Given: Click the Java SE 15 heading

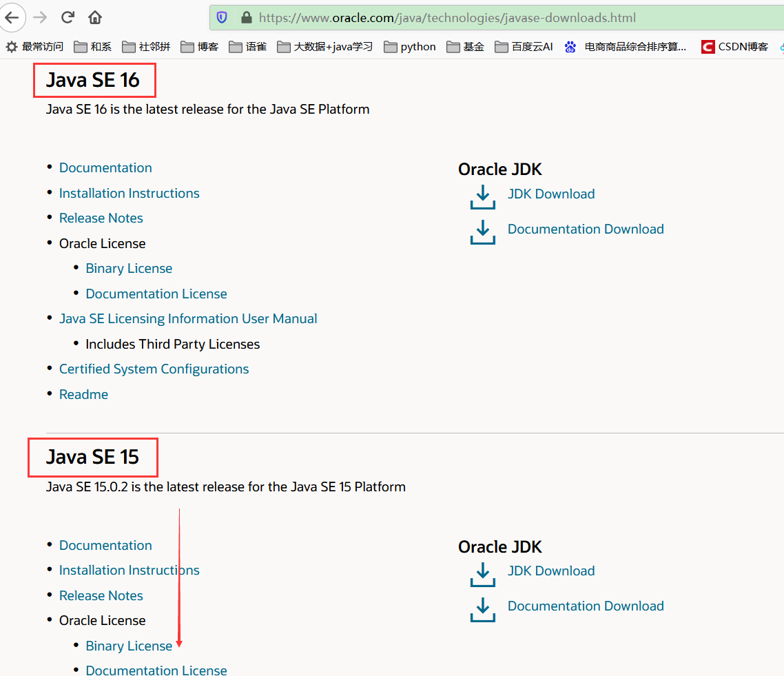Looking at the screenshot, I should pos(92,457).
